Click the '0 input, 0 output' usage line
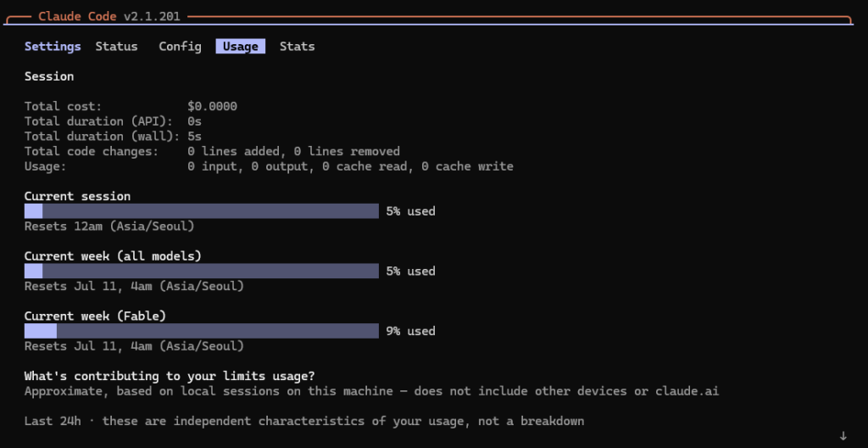The image size is (868, 448). (x=350, y=166)
